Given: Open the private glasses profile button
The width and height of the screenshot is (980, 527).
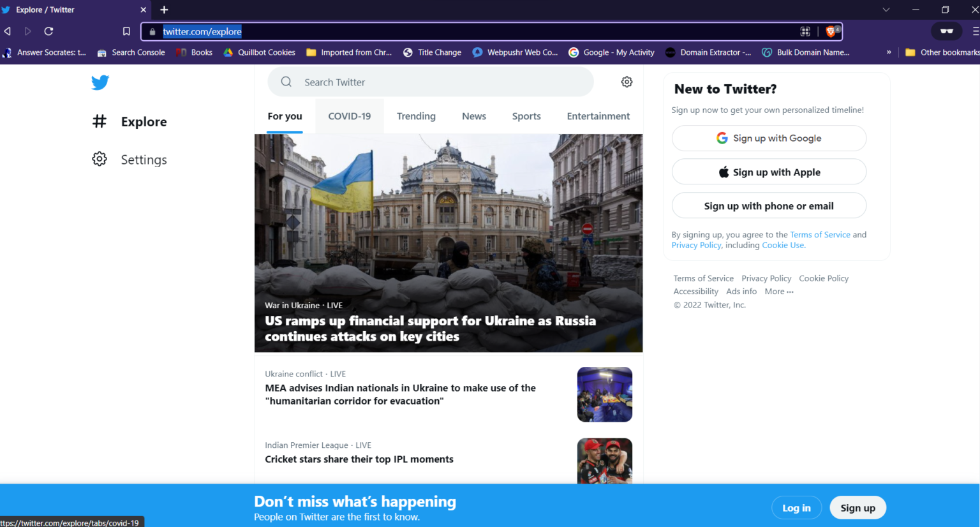Looking at the screenshot, I should click(947, 31).
